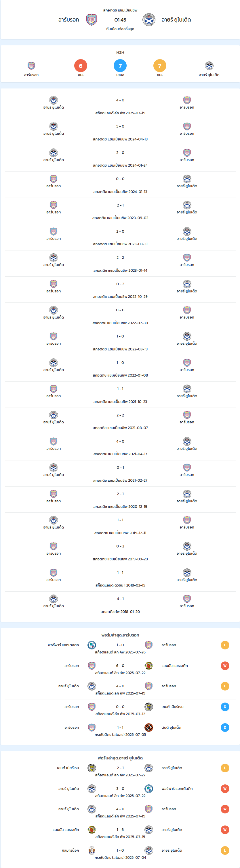The image size is (240, 868).
Task: Click the D badge on the Dundee United friendly
Action: click(225, 728)
